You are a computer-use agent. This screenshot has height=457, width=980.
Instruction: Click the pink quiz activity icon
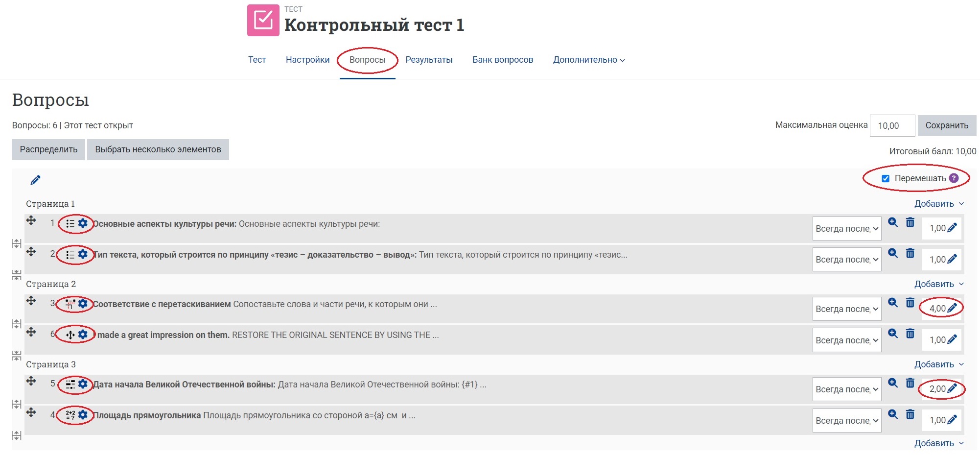263,21
